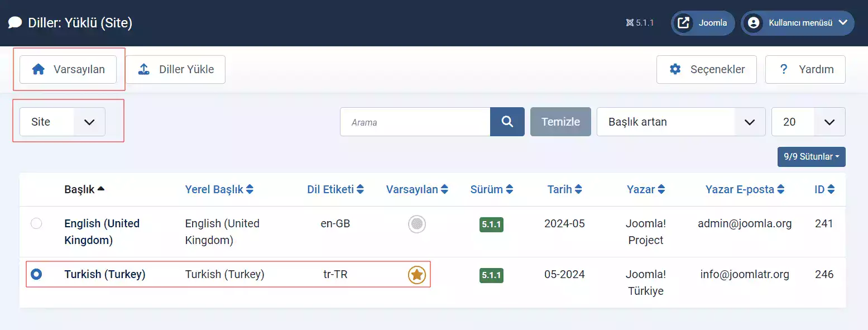
Task: Sort the table by Tarih column
Action: [565, 189]
